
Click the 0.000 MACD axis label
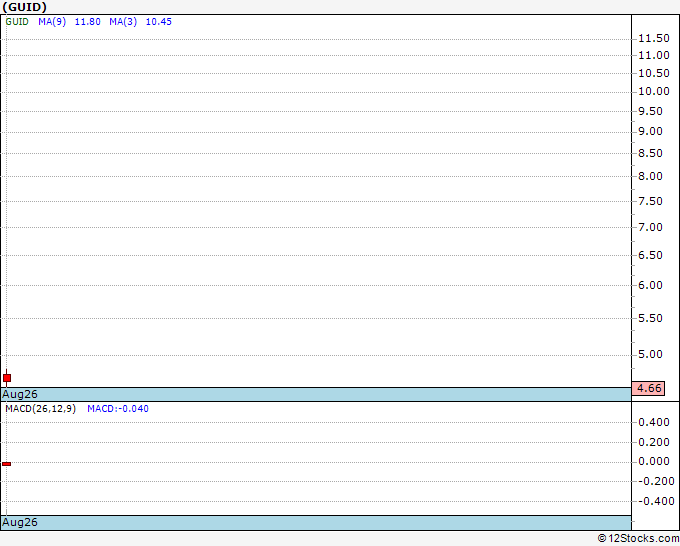click(x=654, y=461)
